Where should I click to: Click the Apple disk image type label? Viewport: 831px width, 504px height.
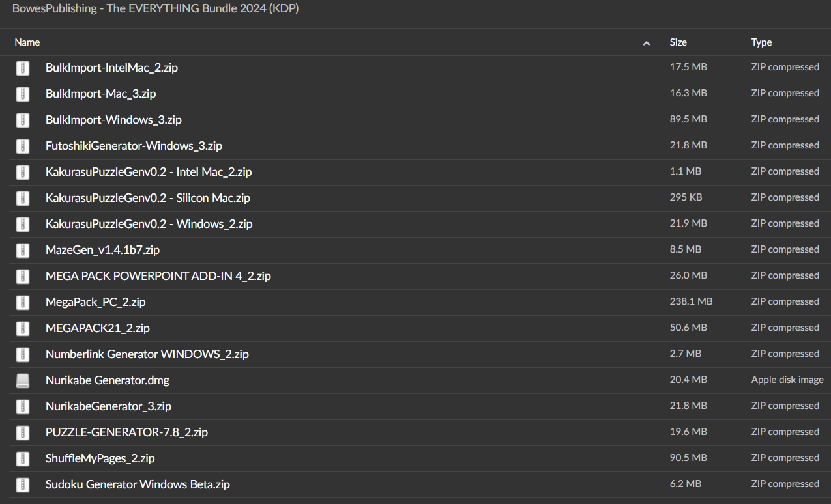(787, 380)
